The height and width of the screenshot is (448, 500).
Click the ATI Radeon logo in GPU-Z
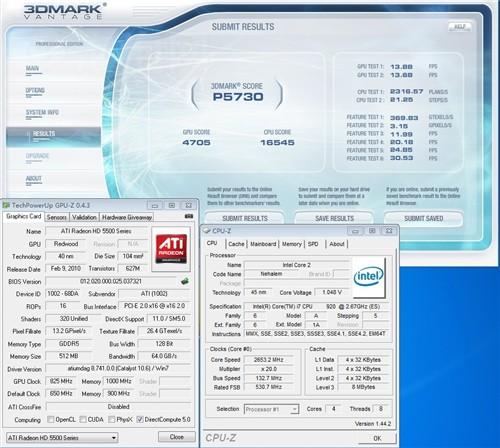[171, 249]
